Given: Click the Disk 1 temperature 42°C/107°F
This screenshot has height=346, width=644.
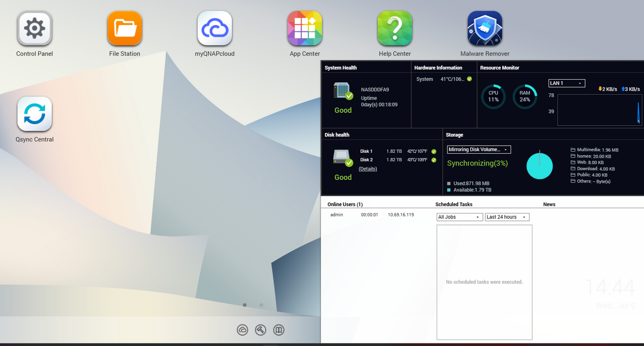Looking at the screenshot, I should coord(417,152).
